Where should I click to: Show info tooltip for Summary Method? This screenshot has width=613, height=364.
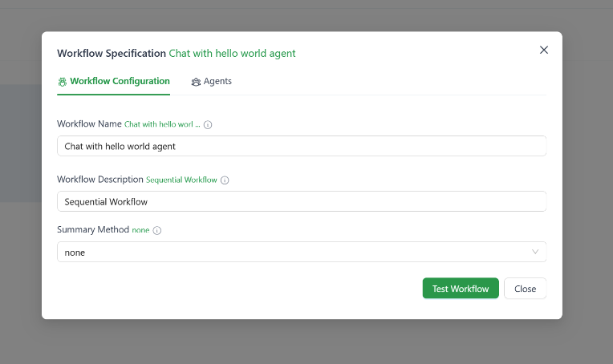157,230
